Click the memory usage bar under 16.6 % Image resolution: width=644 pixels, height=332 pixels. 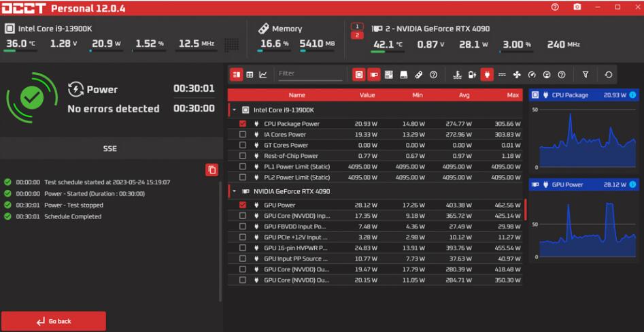click(274, 51)
